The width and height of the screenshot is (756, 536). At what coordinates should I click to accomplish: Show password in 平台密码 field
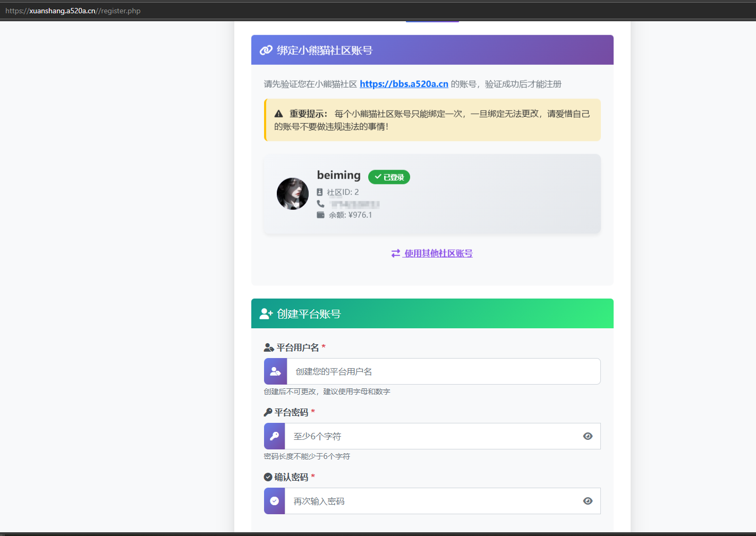(588, 436)
